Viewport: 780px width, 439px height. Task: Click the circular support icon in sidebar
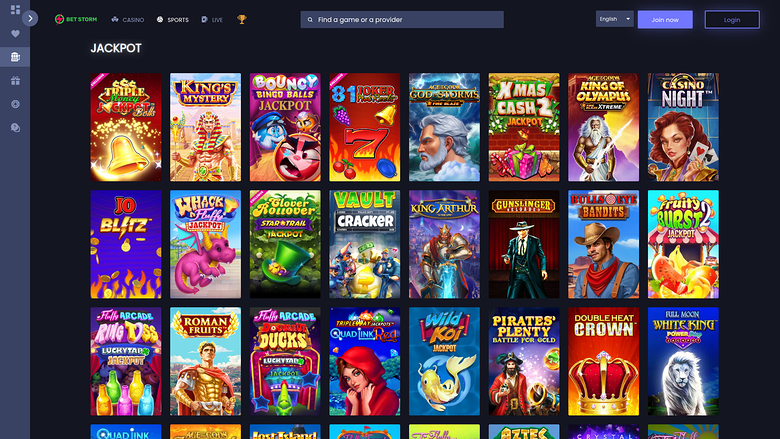coord(15,104)
